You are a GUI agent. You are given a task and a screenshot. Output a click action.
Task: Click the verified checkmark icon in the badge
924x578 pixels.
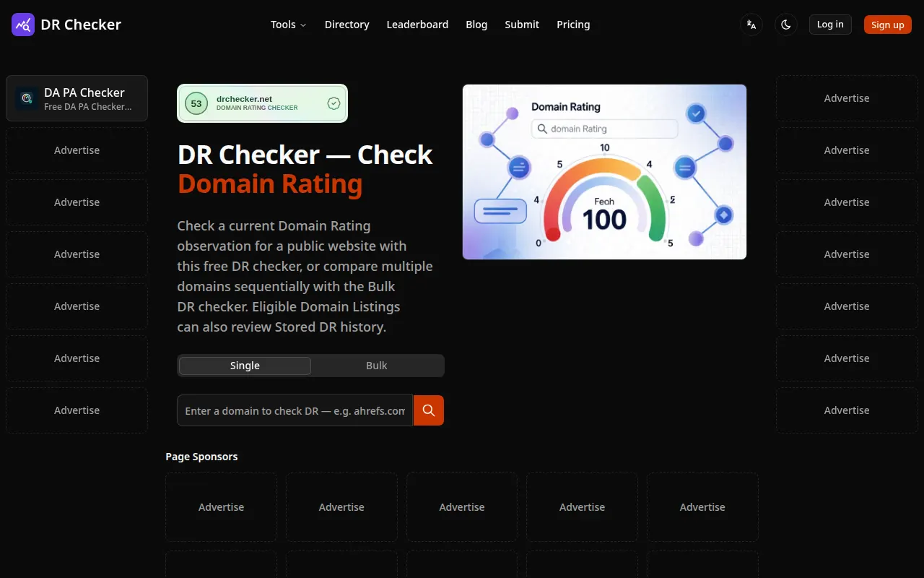click(x=334, y=103)
